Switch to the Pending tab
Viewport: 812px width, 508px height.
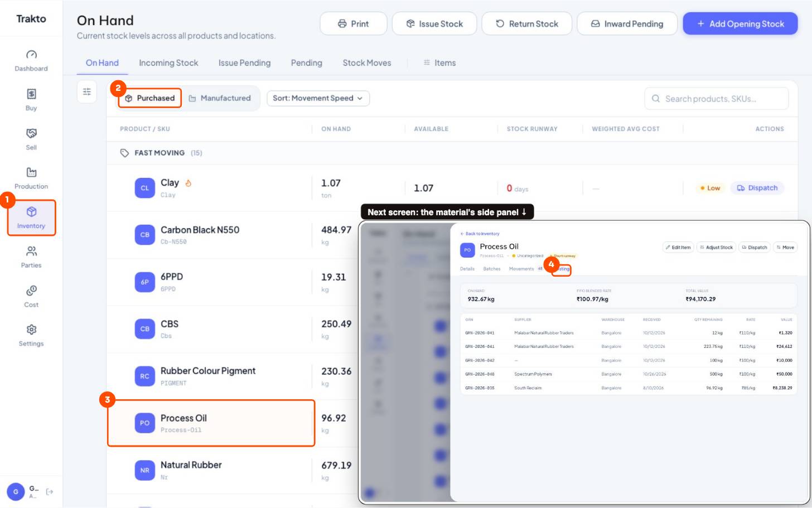(x=307, y=63)
